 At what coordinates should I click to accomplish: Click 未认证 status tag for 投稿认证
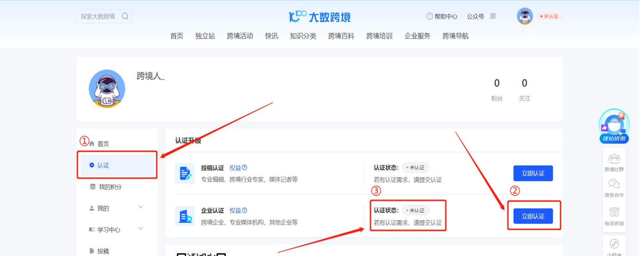[x=416, y=168]
